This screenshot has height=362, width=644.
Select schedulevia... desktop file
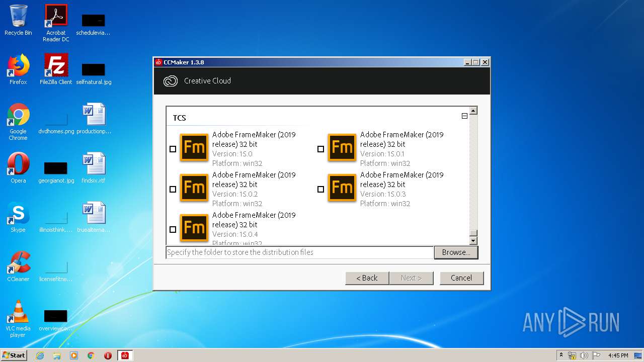94,24
